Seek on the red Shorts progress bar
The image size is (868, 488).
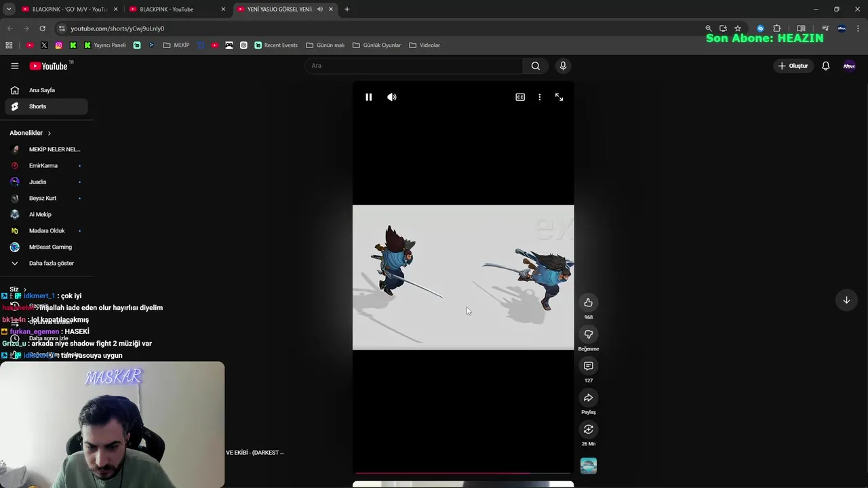(x=463, y=473)
